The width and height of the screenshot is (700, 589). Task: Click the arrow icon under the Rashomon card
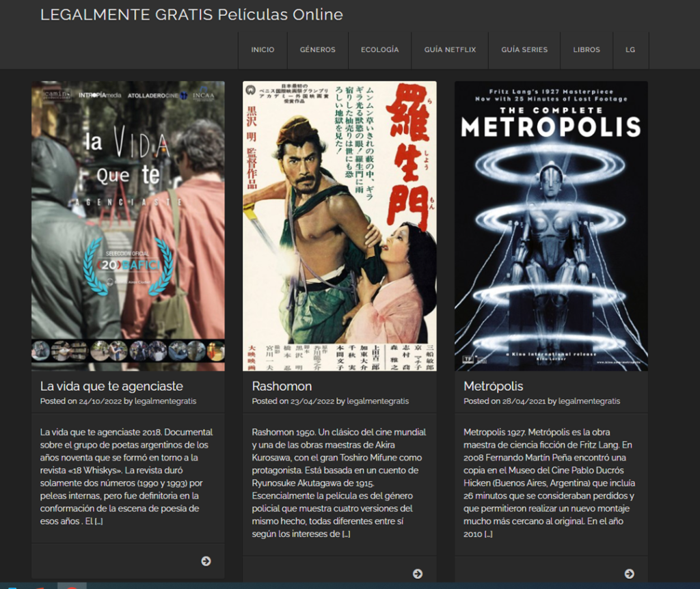click(418, 573)
